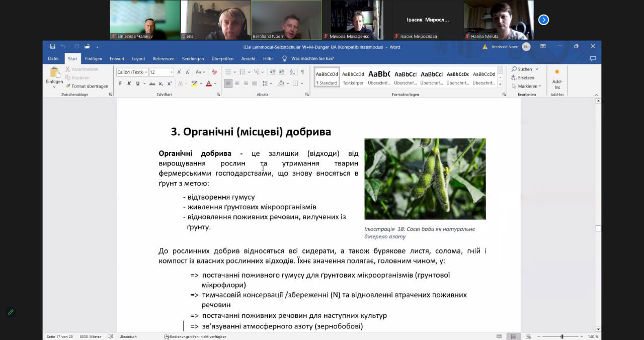Toggle underline formatting
The height and width of the screenshot is (340, 644).
coord(137,83)
